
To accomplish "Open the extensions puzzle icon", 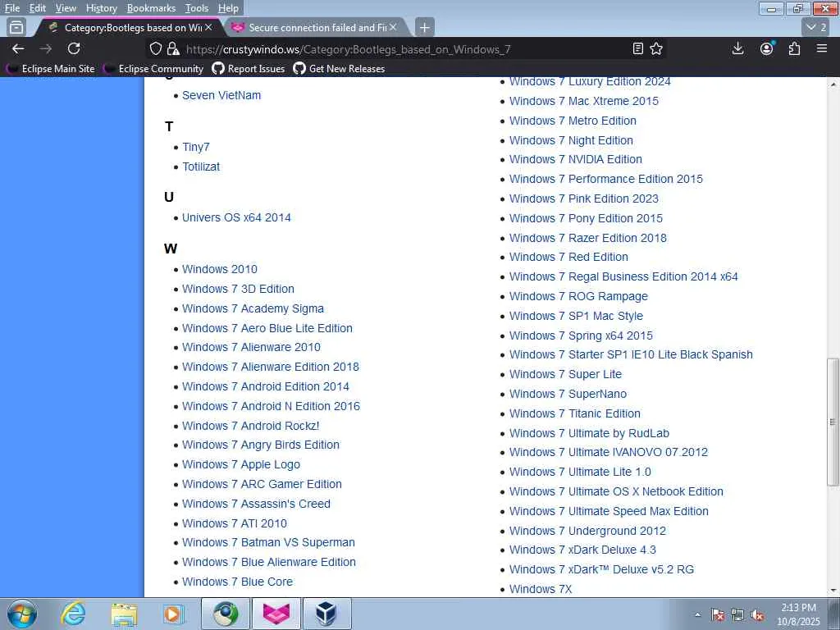I will (794, 48).
